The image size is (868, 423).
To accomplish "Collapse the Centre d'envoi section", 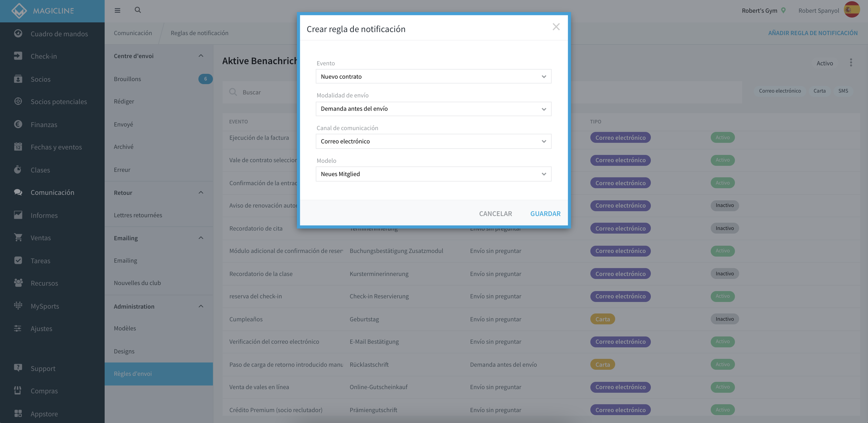I will pyautogui.click(x=201, y=56).
